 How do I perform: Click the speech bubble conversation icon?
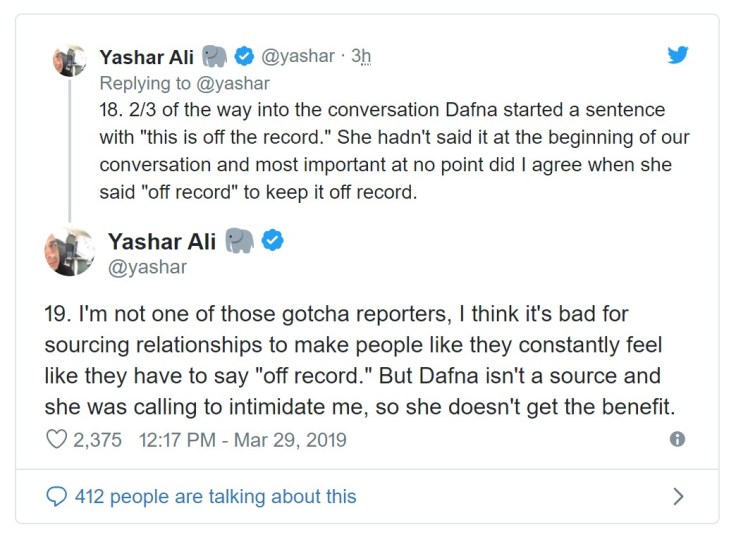pos(57,496)
